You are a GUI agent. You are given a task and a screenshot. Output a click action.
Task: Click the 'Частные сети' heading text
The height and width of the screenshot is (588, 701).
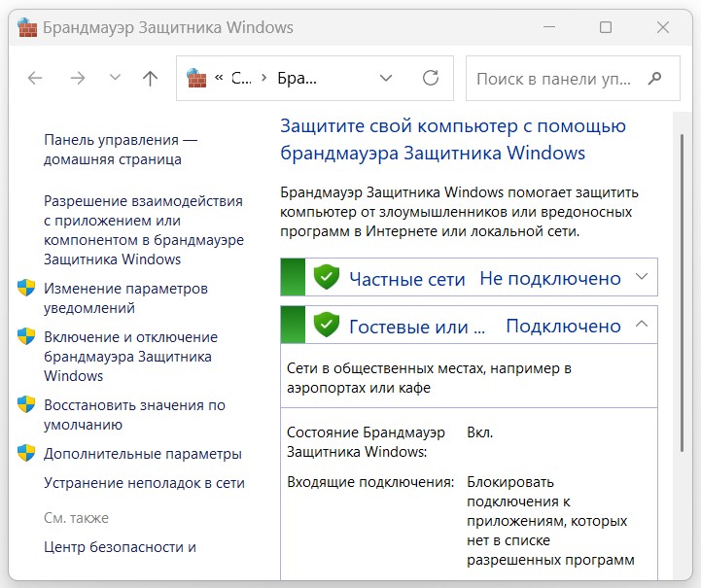[x=407, y=279]
